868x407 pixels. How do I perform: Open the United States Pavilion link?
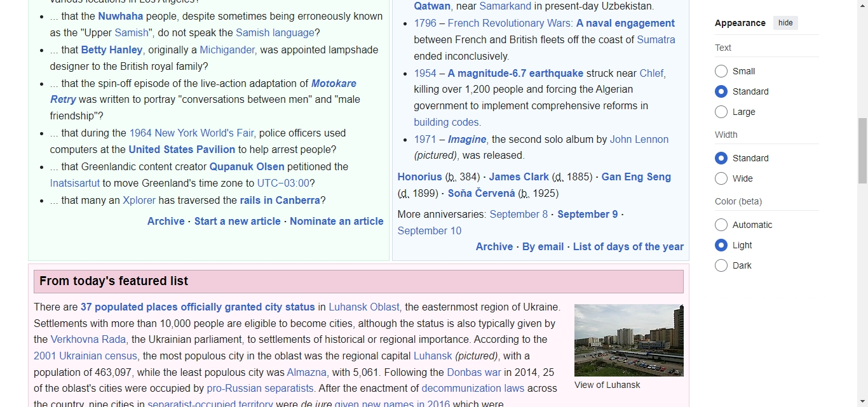pos(182,149)
